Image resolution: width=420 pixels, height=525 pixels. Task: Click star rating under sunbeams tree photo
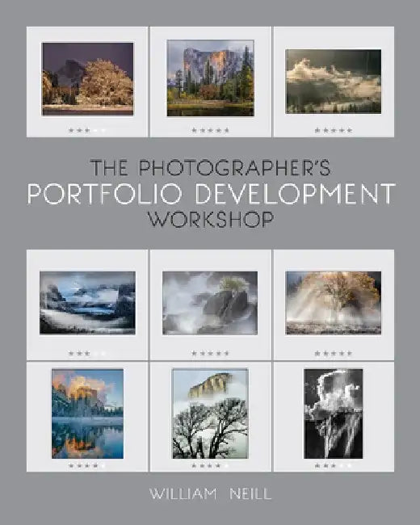pos(334,353)
